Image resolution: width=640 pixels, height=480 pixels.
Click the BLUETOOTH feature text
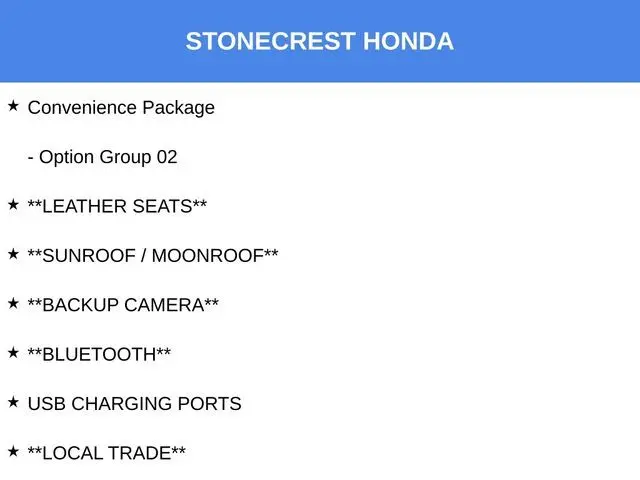tap(99, 355)
